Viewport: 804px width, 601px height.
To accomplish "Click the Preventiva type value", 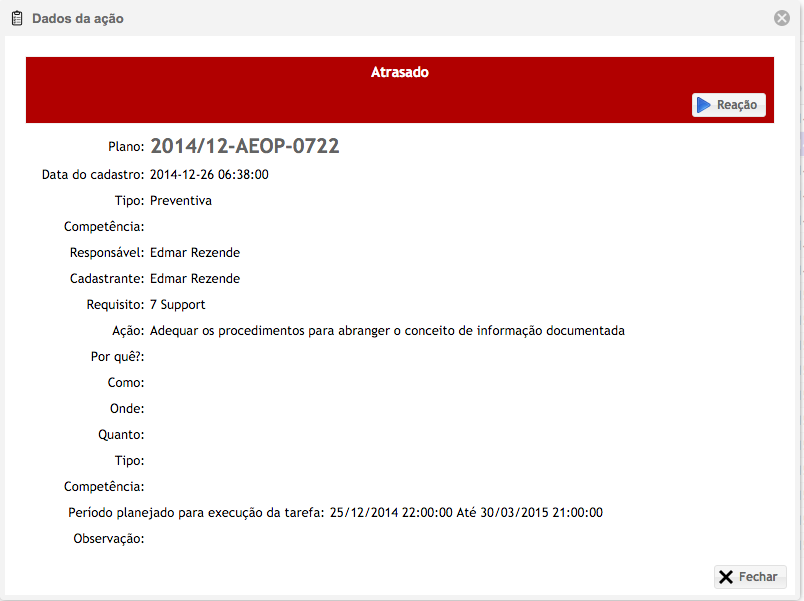I will [x=180, y=201].
